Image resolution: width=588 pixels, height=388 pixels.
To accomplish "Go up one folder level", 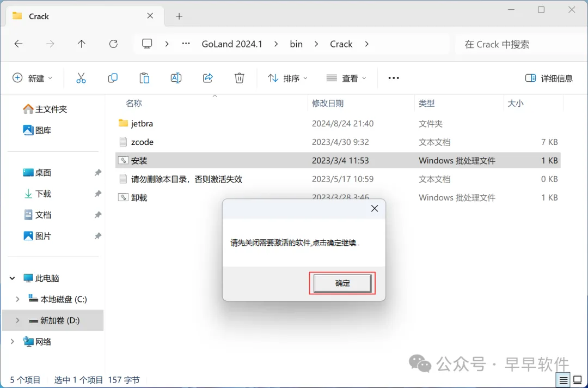I will tap(81, 44).
